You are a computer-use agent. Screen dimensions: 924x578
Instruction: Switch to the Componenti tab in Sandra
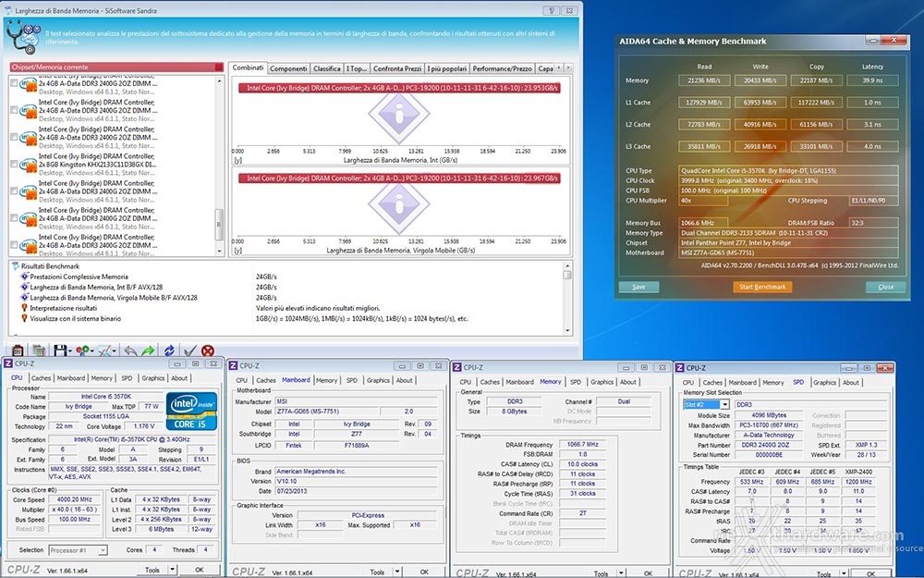tap(288, 68)
